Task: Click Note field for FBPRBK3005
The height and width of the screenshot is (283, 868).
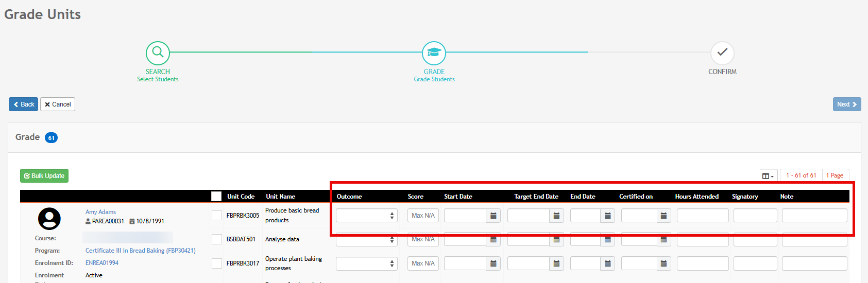Action: [814, 216]
